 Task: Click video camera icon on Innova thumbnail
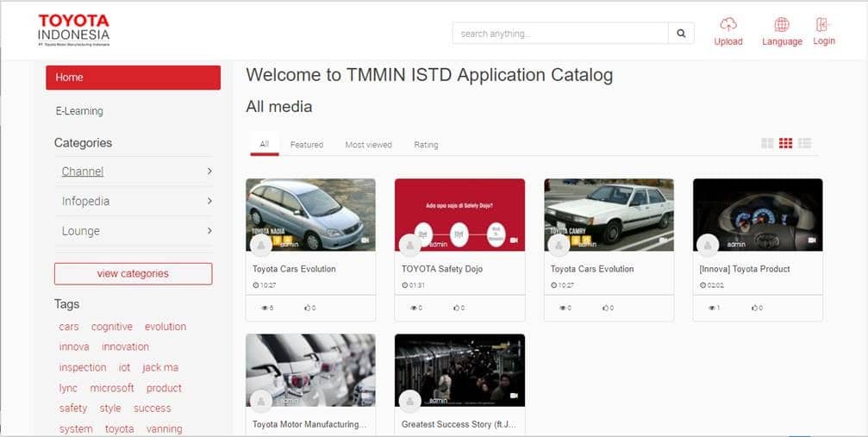811,240
